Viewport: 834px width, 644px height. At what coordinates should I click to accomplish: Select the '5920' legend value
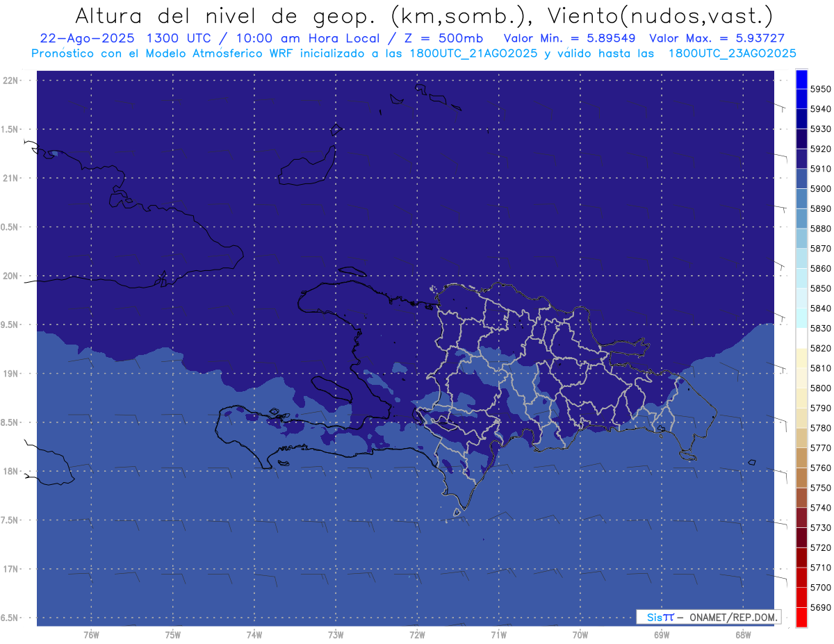coord(821,149)
